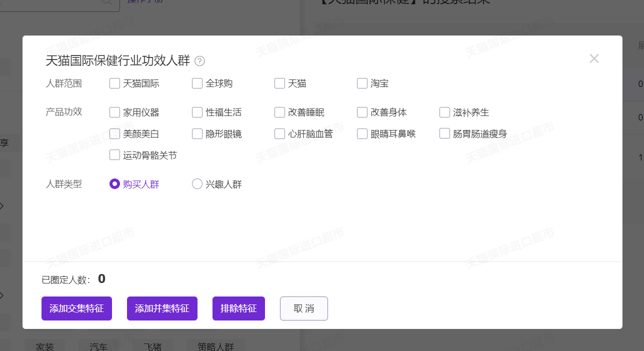Screen dimensions: 644x351
Task: Open the 策略人群 tag behind the dialog
Action: (x=215, y=346)
